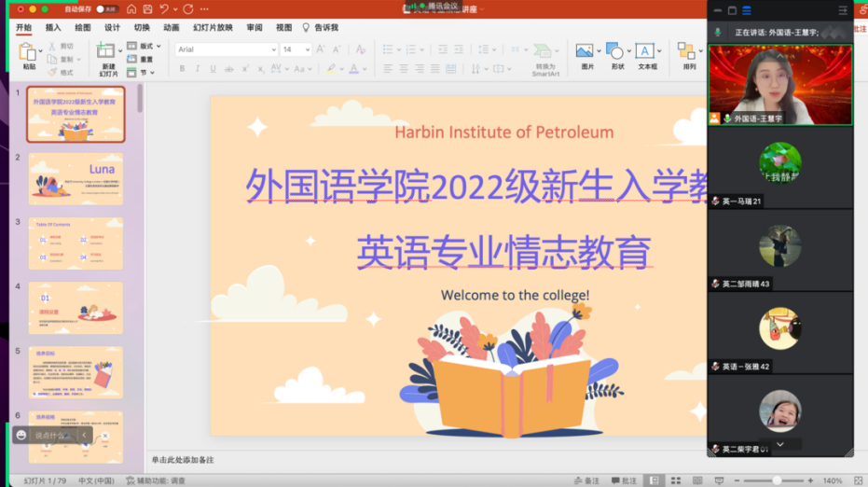This screenshot has height=487, width=868.
Task: Toggle the Notes (备注) pane button
Action: (585, 480)
